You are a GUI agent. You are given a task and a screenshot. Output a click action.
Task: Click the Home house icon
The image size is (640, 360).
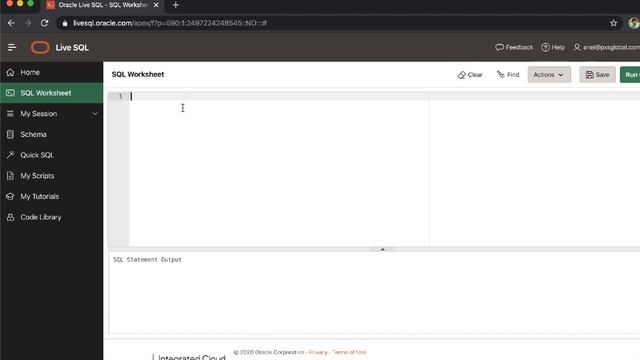point(10,72)
